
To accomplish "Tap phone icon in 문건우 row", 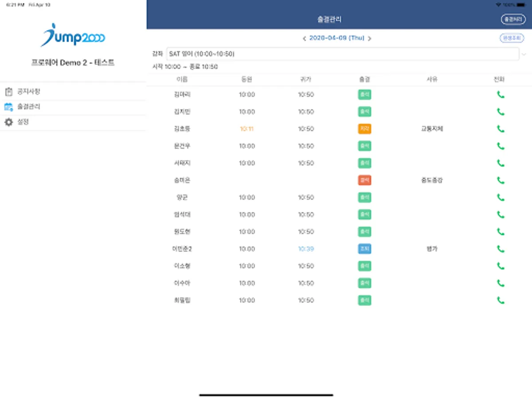I will (501, 146).
